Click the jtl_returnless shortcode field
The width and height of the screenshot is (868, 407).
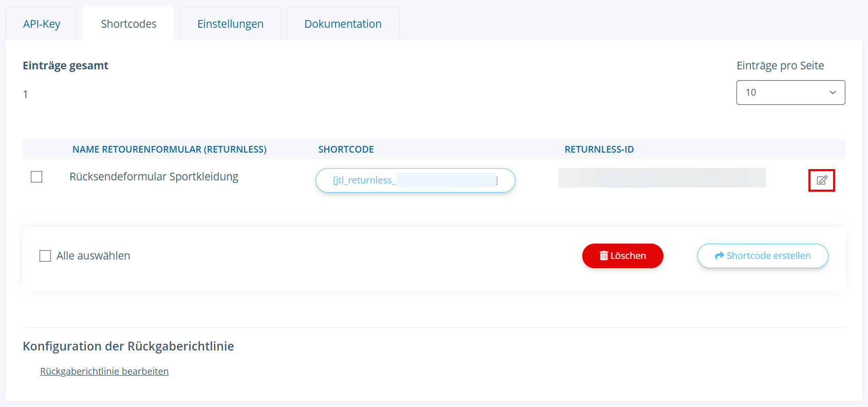click(415, 180)
